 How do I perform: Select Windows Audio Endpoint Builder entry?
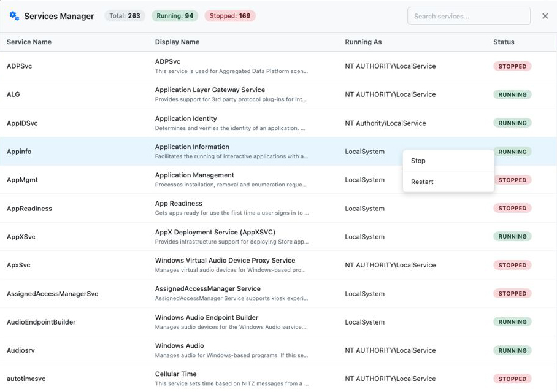point(206,318)
